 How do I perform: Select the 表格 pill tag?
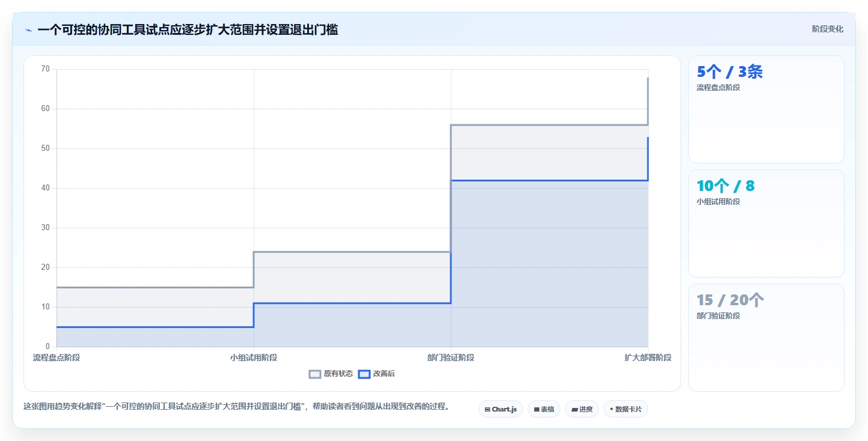pyautogui.click(x=543, y=409)
